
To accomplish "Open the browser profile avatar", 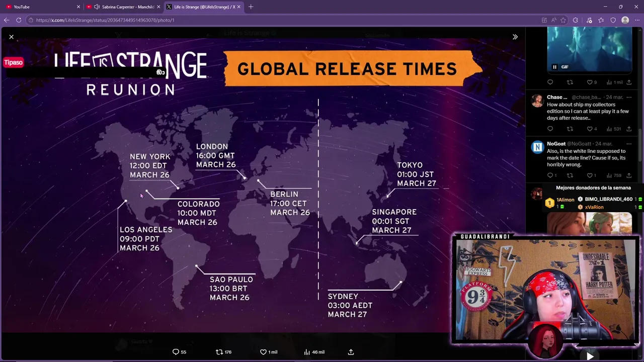I will tap(625, 20).
